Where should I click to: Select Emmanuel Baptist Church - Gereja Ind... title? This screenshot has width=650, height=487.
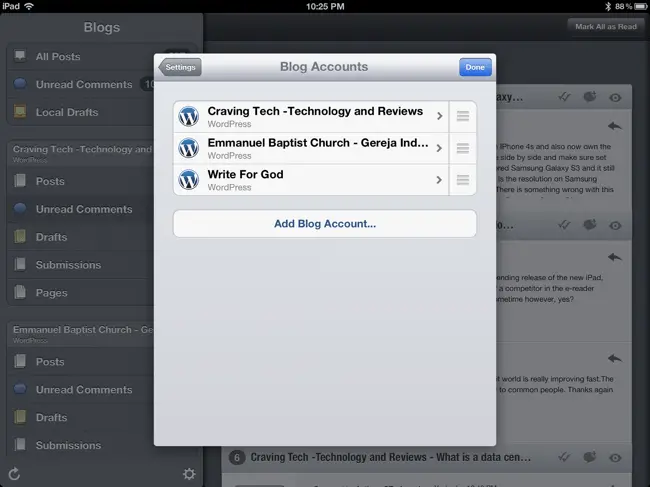[318, 143]
